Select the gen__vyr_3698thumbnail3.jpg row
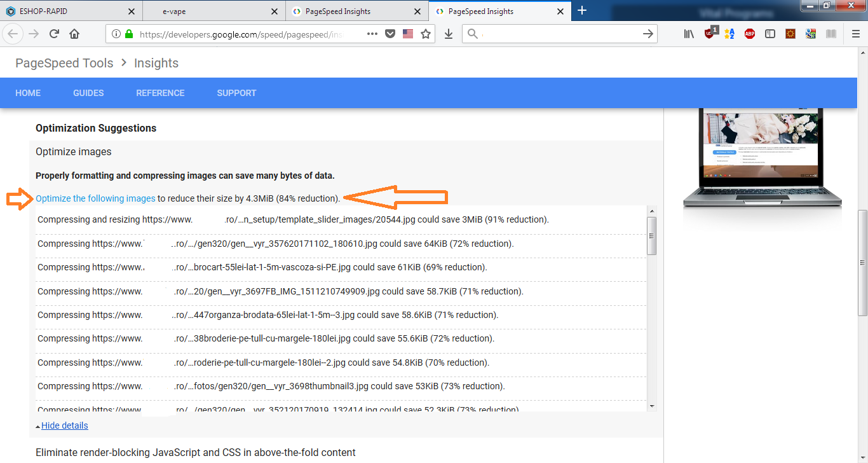 click(x=341, y=386)
